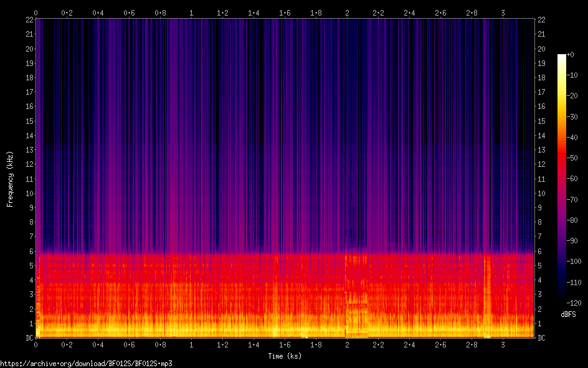Click the dBFS color scale gradient bar
Image resolution: width=588 pixels, height=368 pixels.
pos(561,178)
